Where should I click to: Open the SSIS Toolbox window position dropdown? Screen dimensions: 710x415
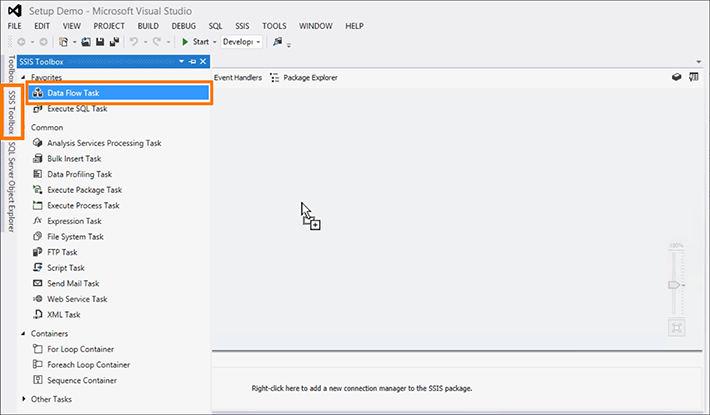tap(182, 62)
